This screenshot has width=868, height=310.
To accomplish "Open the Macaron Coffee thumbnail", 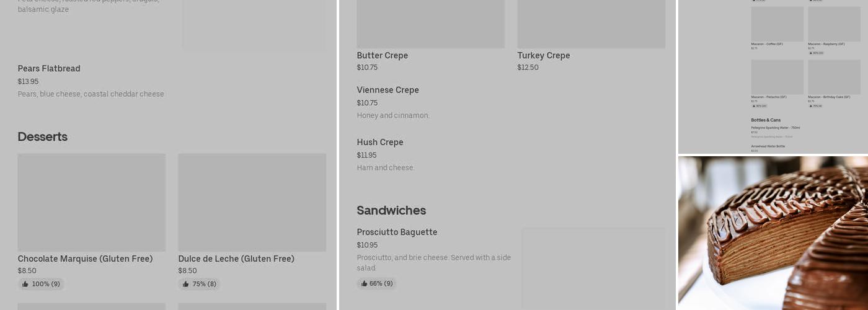I will (777, 24).
